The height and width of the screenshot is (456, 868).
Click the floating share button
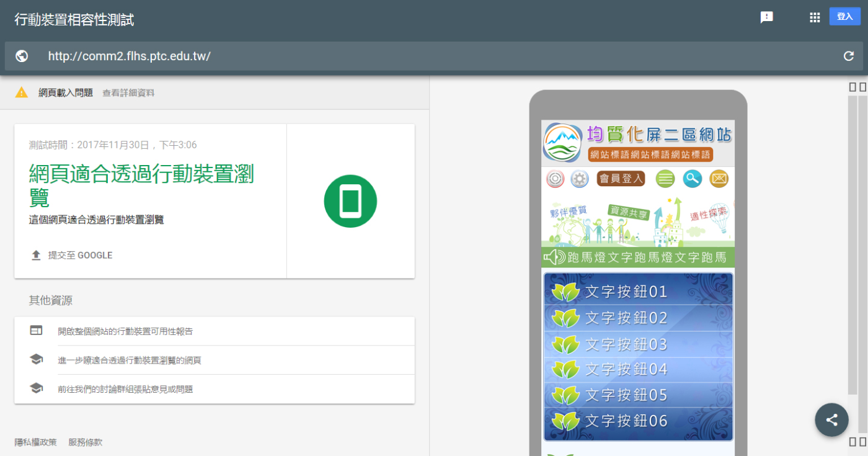click(x=831, y=420)
